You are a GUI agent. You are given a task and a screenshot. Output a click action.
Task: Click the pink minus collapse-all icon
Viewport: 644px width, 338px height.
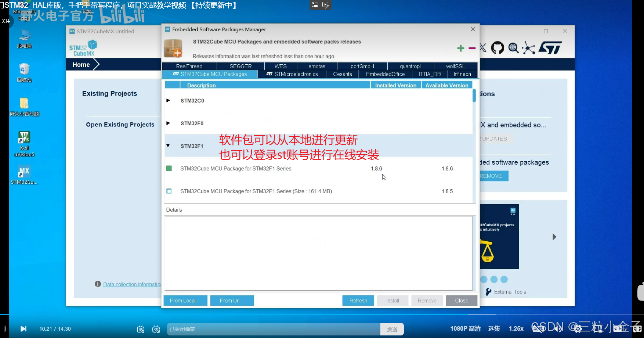[472, 48]
